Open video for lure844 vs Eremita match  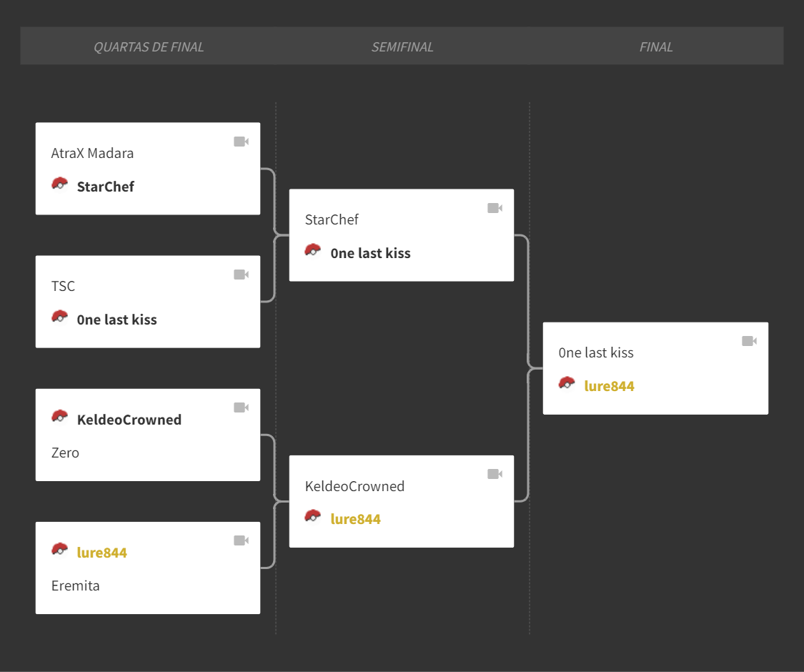pos(241,540)
